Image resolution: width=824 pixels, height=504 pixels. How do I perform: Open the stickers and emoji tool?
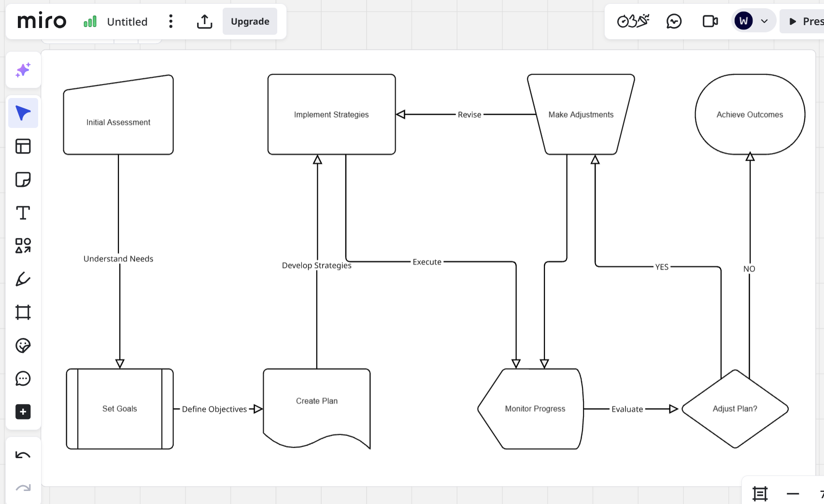coord(23,346)
